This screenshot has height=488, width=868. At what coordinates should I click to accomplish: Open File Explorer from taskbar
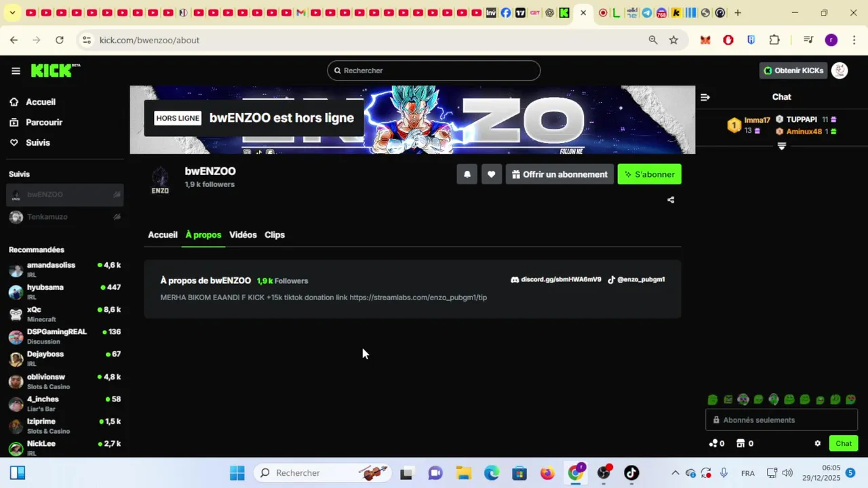click(464, 473)
